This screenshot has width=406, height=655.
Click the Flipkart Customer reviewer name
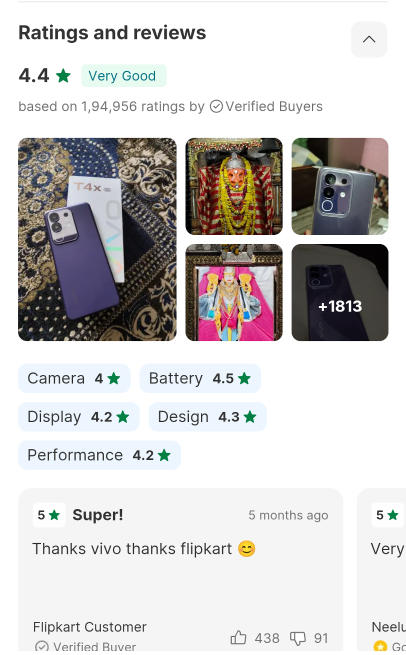click(x=90, y=627)
